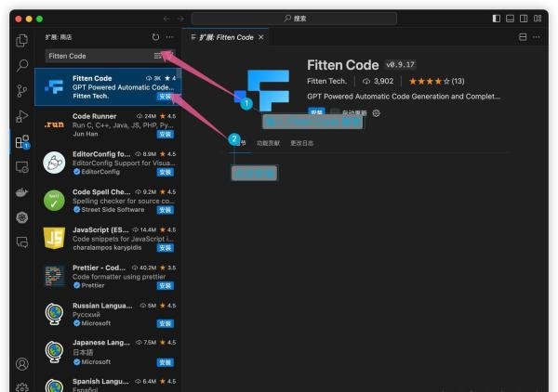Switch to the 功能贡献 tab
Image resolution: width=558 pixels, height=392 pixels.
tap(269, 143)
